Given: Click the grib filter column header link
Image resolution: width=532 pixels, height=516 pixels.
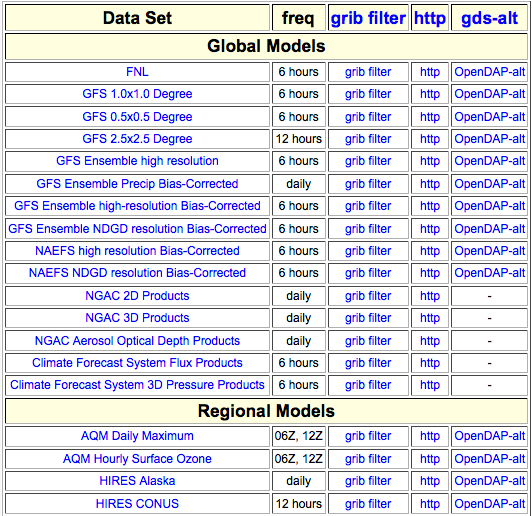Looking at the screenshot, I should [368, 18].
